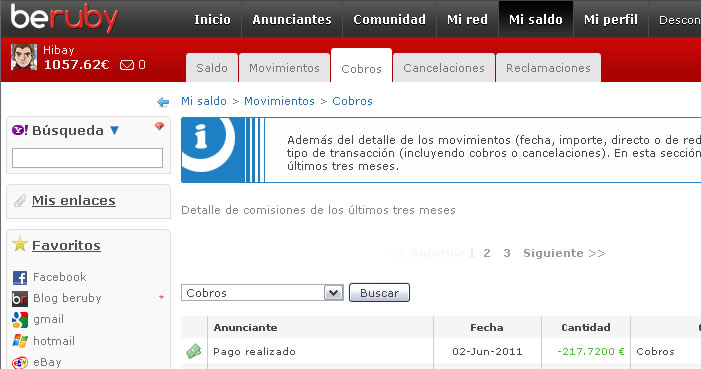Click the Mi saldo breadcrumb link
The image size is (701, 369).
pos(204,101)
